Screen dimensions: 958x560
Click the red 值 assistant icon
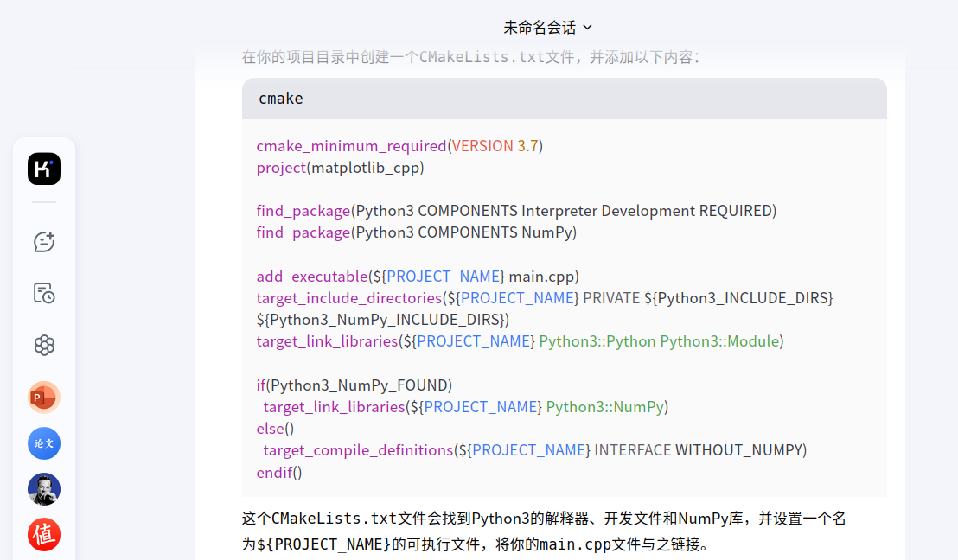pyautogui.click(x=43, y=535)
